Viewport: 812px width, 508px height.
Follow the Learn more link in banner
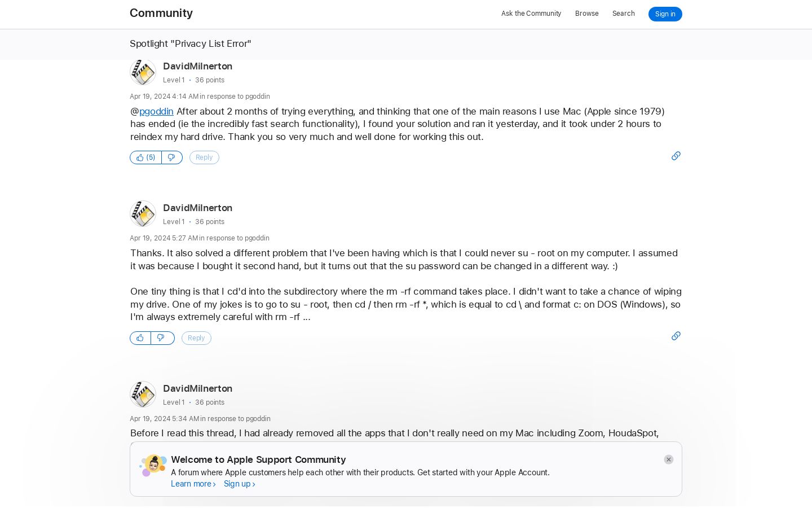tap(193, 484)
